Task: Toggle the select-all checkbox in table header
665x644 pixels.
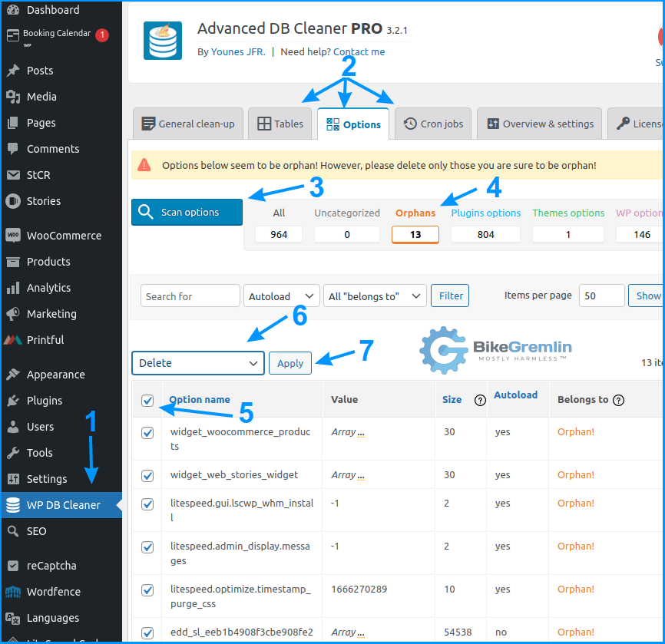Action: pyautogui.click(x=147, y=400)
